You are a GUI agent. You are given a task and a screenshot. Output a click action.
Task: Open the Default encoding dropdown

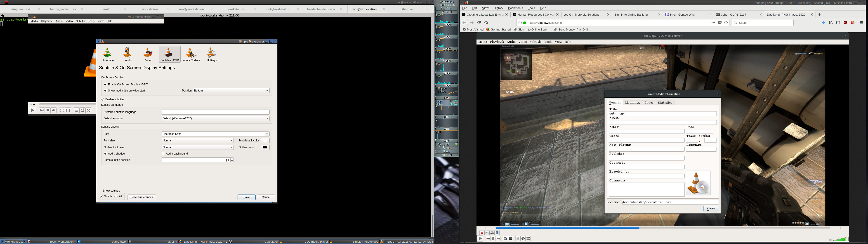(x=215, y=118)
